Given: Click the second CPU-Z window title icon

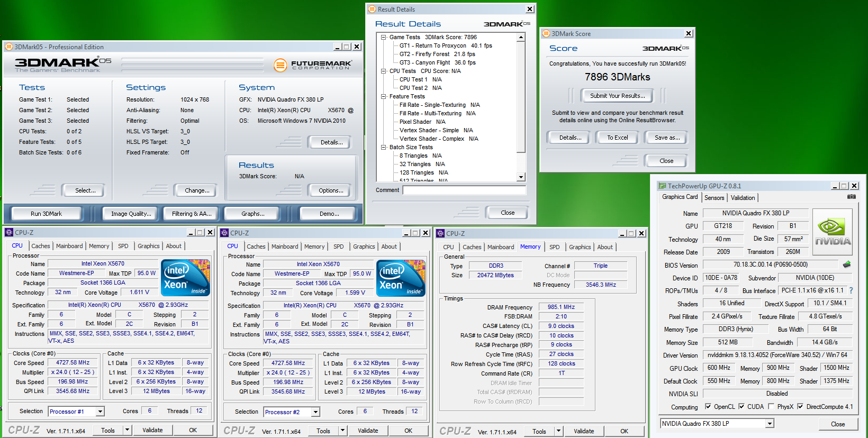Looking at the screenshot, I should pos(224,233).
